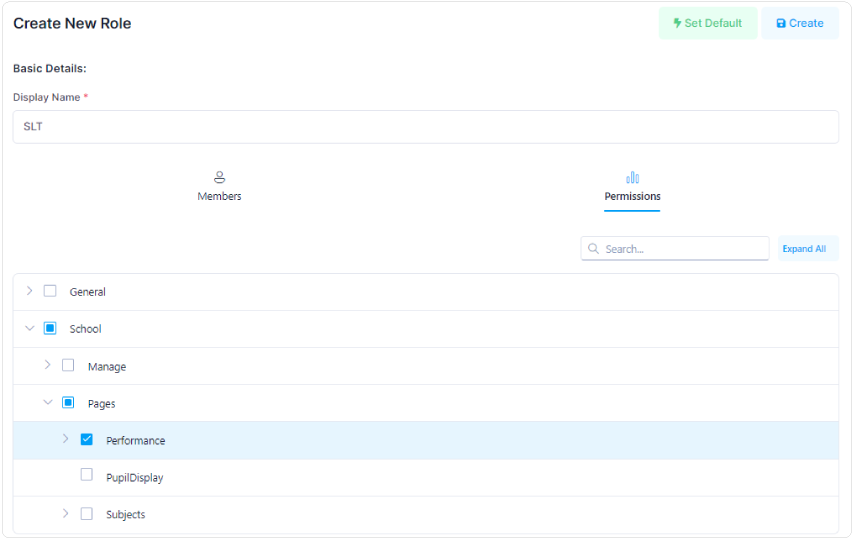Click the save disk icon on Create
The image size is (853, 541).
781,23
